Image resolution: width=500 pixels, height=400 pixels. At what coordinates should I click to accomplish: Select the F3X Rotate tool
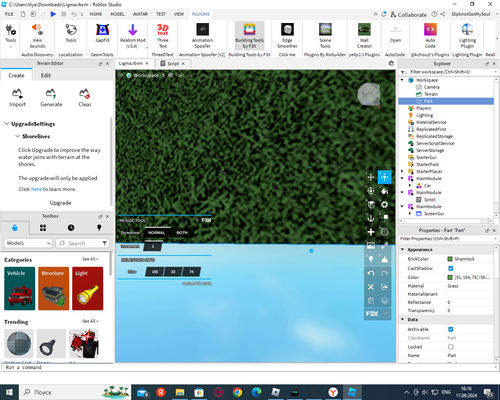tap(371, 191)
